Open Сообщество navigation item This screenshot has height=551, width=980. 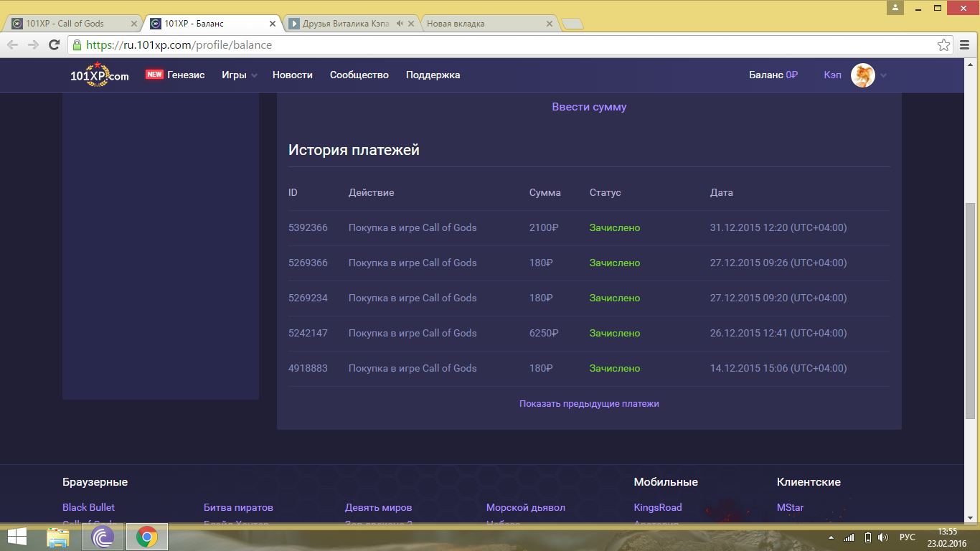click(x=359, y=75)
